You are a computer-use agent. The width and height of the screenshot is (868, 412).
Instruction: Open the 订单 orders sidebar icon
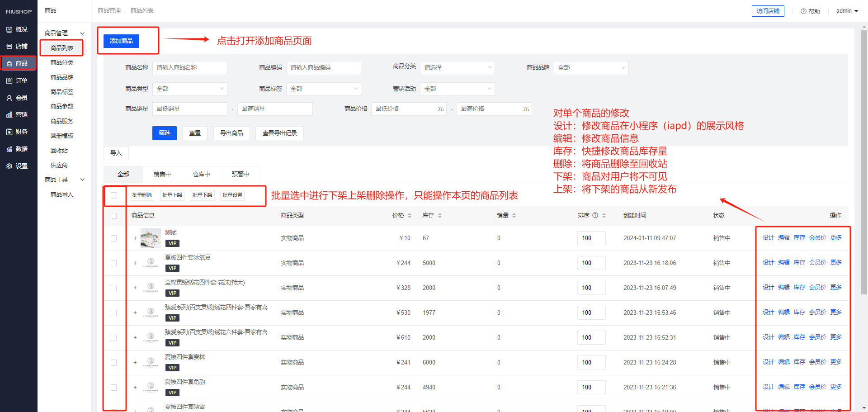pos(9,81)
